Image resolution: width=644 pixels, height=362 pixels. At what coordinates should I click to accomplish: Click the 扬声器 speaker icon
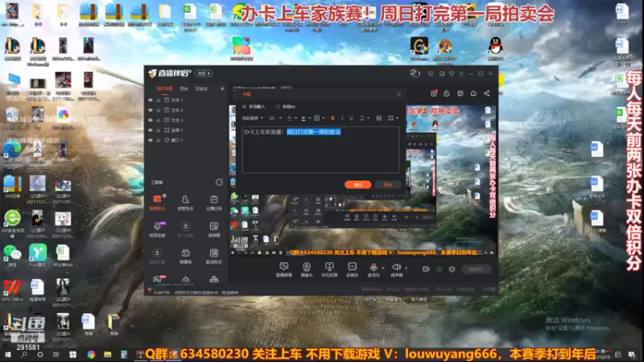coord(396,268)
